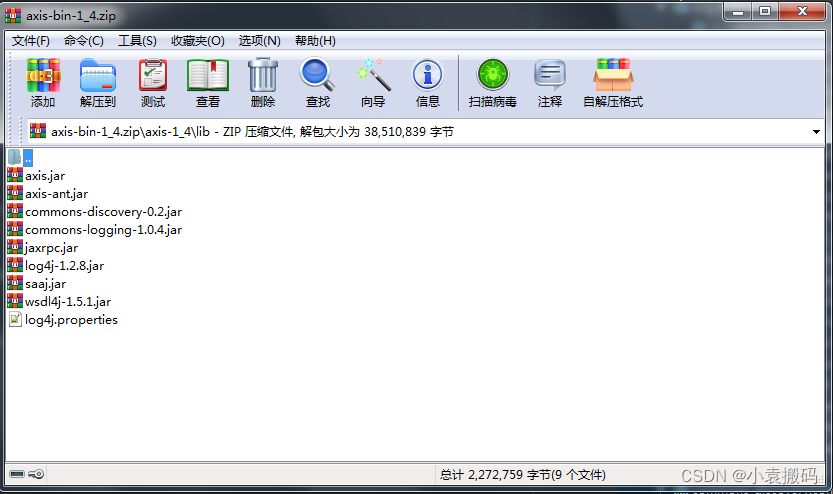Open the Commands (命令) menu
833x494 pixels.
[83, 41]
